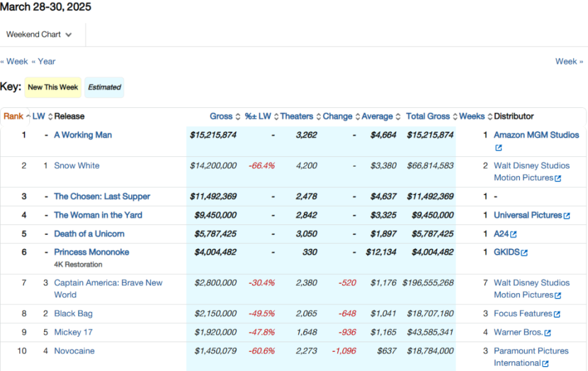The image size is (588, 371).
Task: Click the external link icon next to A24
Action: [x=513, y=234]
